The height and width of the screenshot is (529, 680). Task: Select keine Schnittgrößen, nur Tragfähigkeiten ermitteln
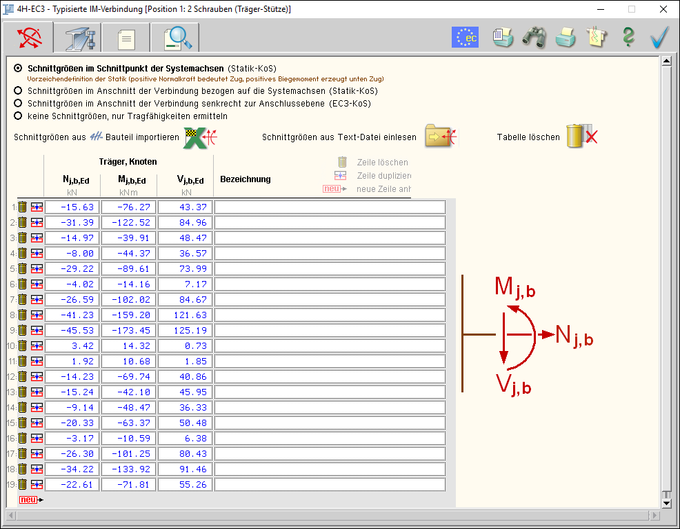[x=18, y=115]
